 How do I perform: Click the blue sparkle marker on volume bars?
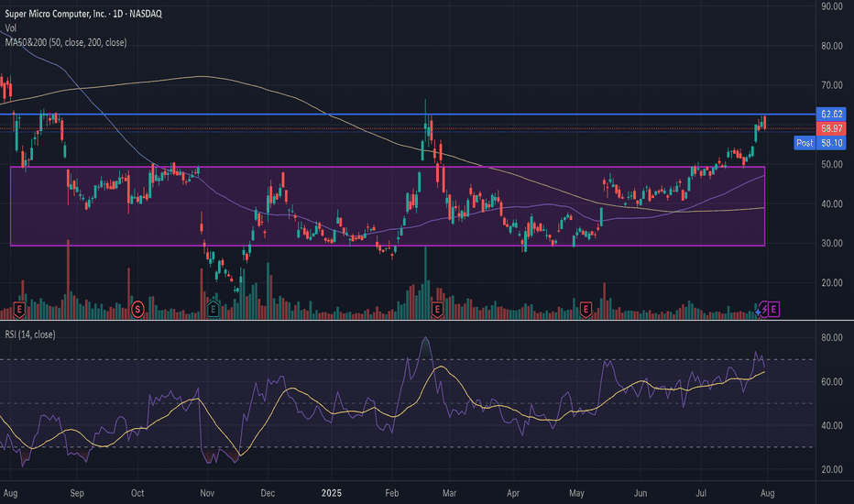click(758, 312)
